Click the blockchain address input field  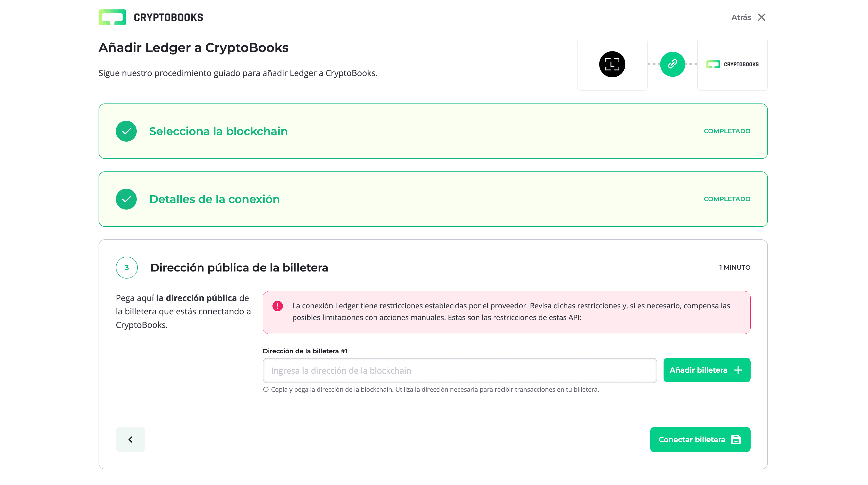coord(459,370)
